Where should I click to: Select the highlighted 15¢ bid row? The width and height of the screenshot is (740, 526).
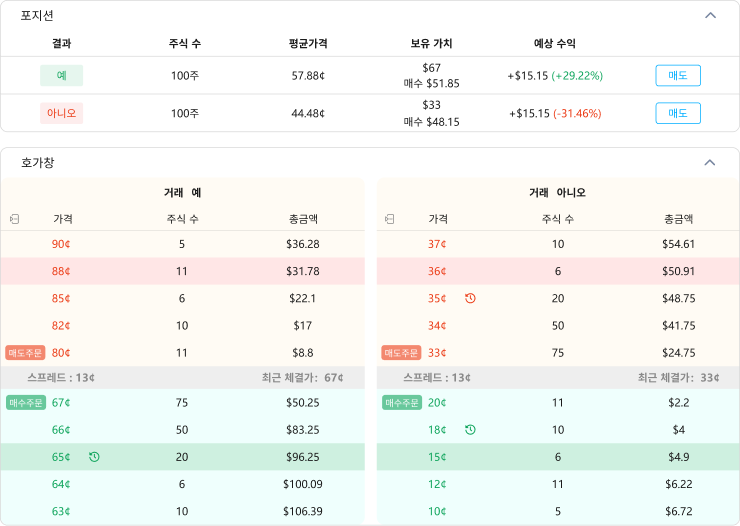coord(557,457)
